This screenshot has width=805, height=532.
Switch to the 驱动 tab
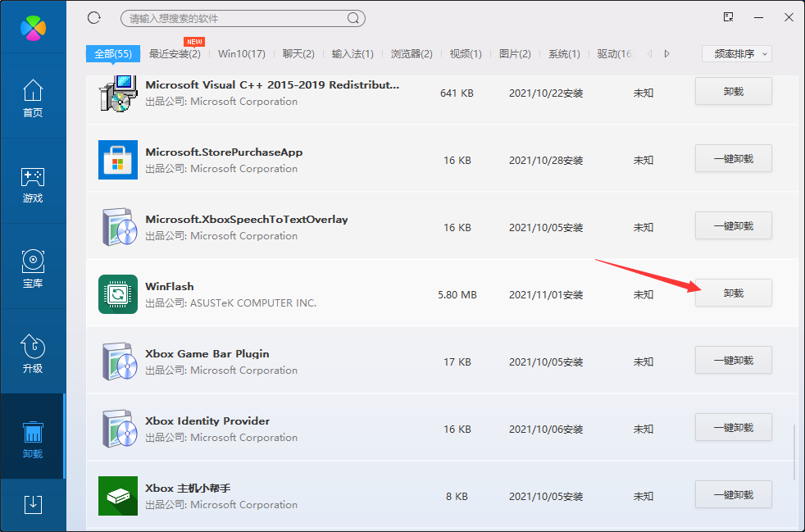[x=615, y=54]
